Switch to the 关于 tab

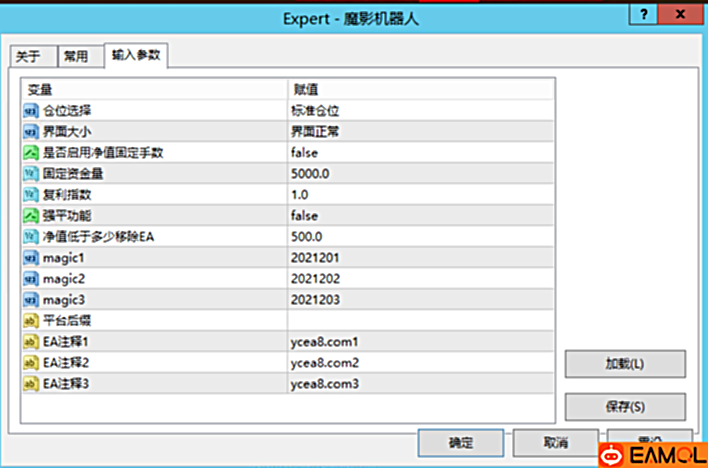(x=28, y=56)
